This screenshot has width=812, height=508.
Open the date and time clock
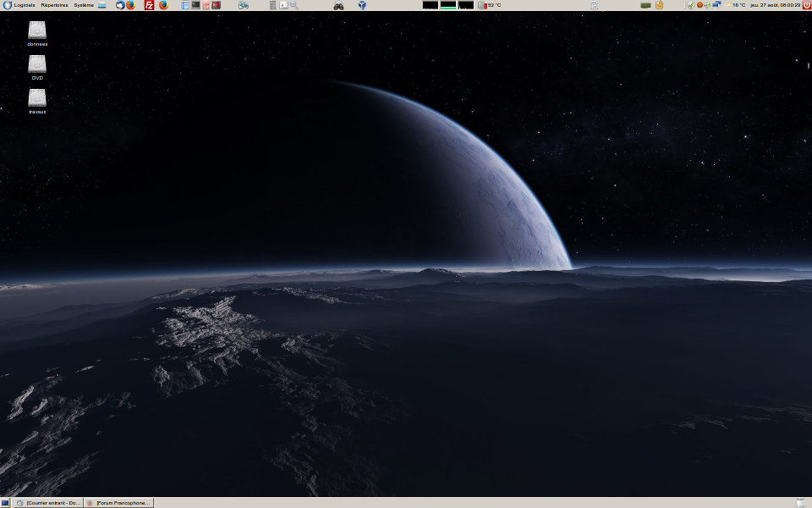tap(776, 5)
